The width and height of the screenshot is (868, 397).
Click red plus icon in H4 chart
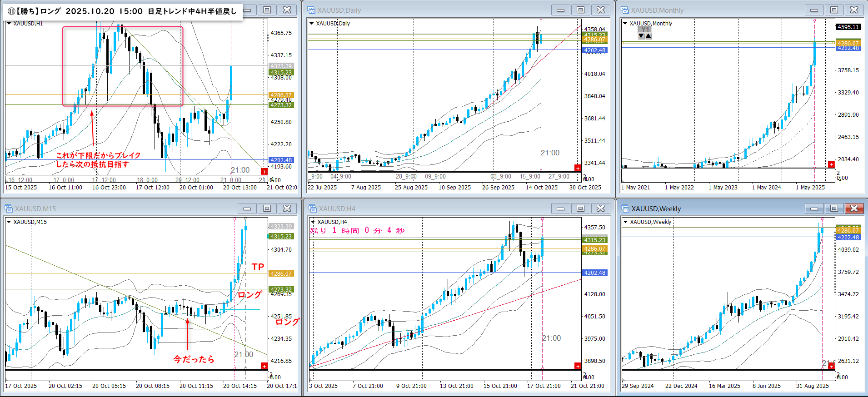pos(578,366)
